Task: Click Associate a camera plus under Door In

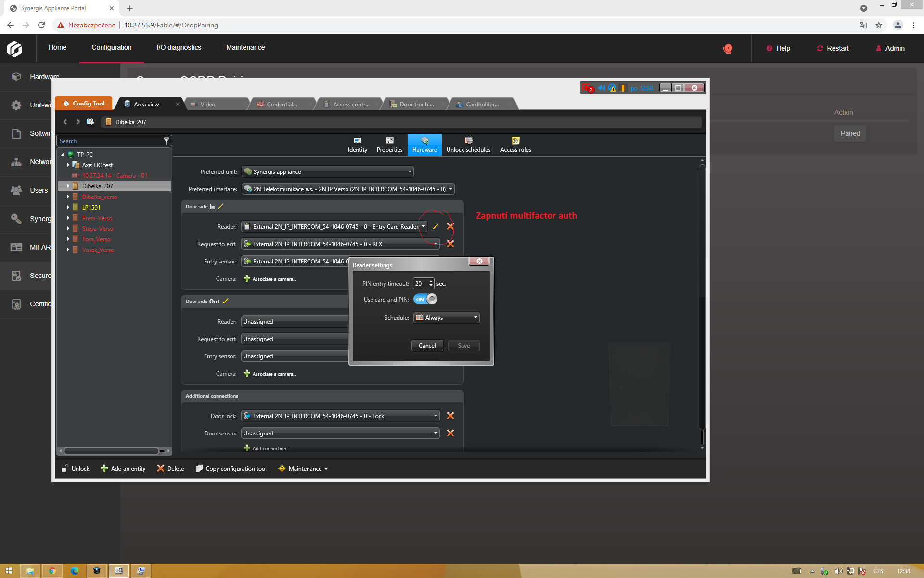Action: point(247,279)
